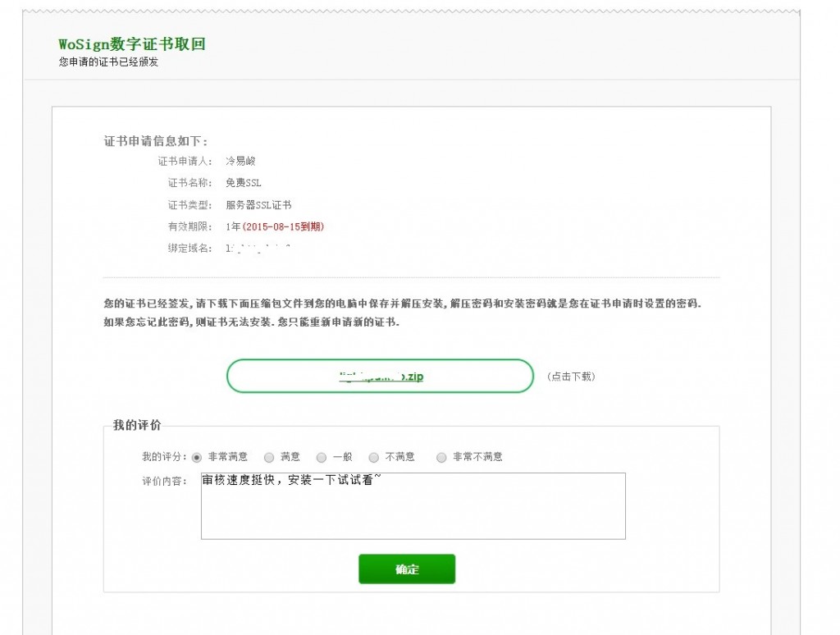840x635 pixels.
Task: Click the certificate type 服务器SSL证书
Action: tap(258, 205)
